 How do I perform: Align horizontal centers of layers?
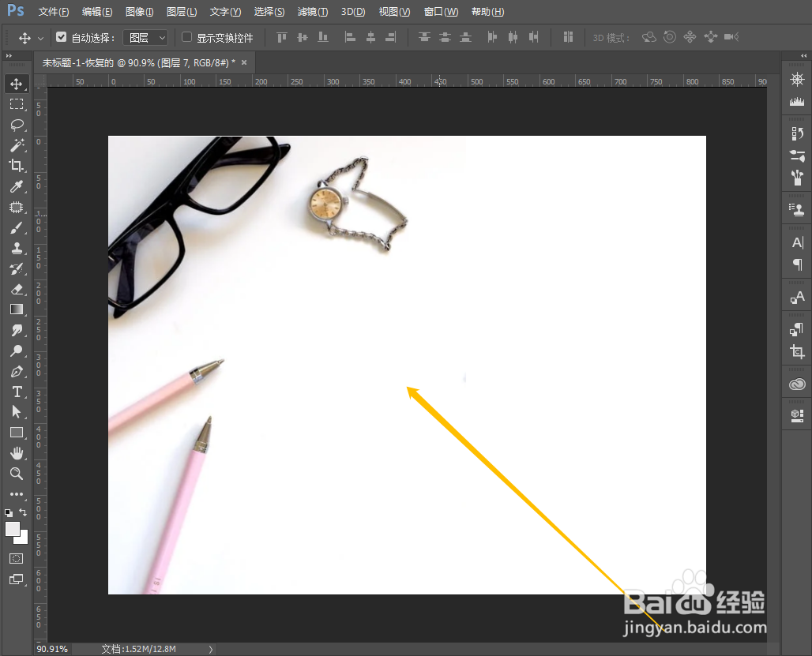click(370, 37)
